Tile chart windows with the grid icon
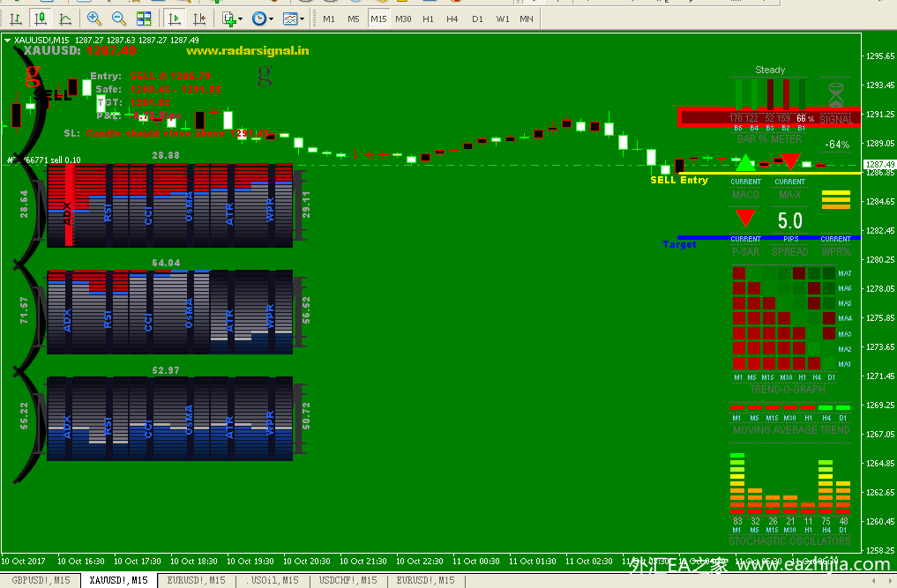897x588 pixels. click(144, 19)
